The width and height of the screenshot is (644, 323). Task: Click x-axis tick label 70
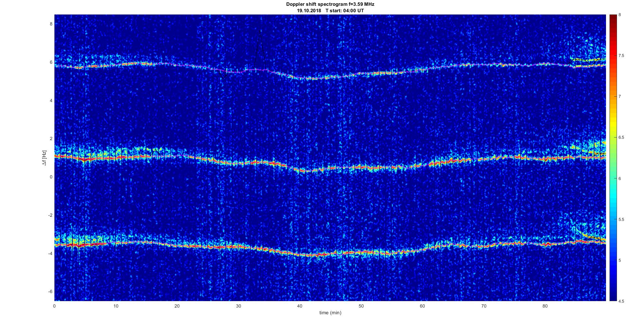click(484, 306)
